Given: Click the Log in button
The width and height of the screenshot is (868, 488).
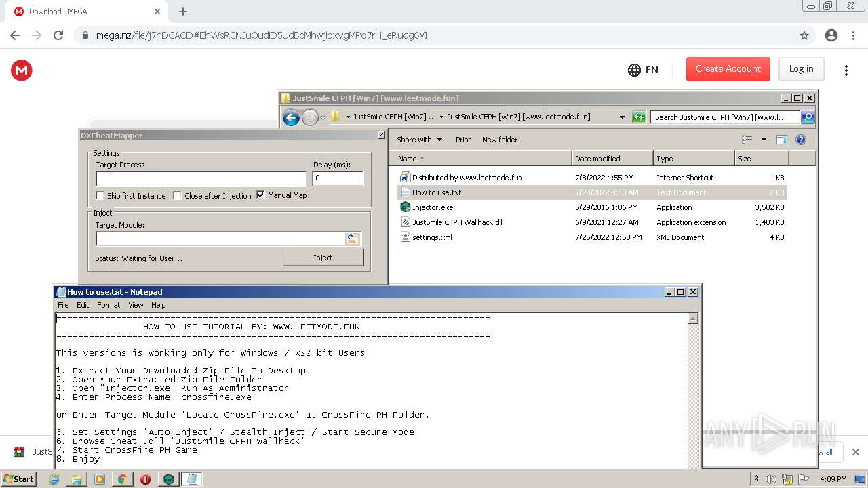Looking at the screenshot, I should point(801,69).
